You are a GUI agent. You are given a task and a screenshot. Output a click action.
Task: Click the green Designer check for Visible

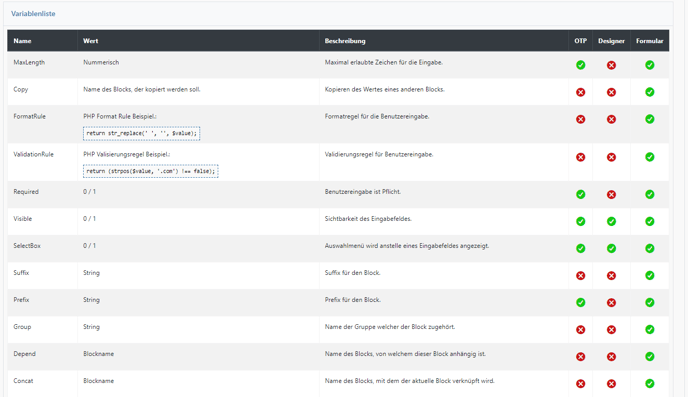point(611,222)
